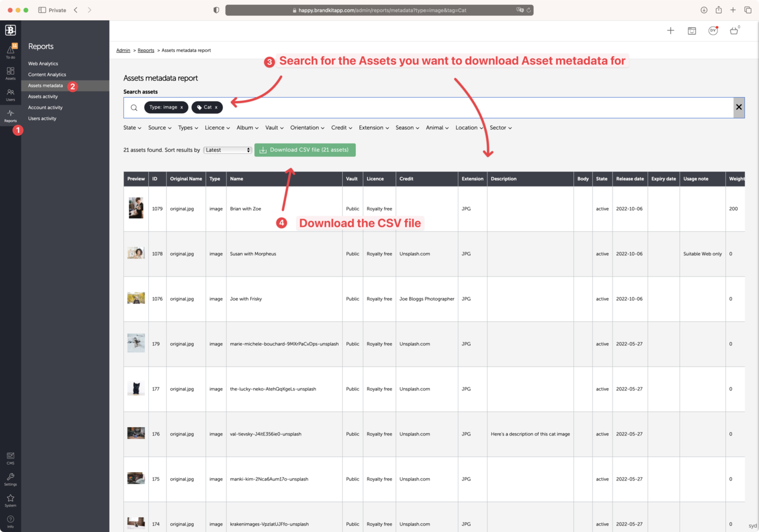Open Settings wrench icon in sidebar

tap(10, 479)
